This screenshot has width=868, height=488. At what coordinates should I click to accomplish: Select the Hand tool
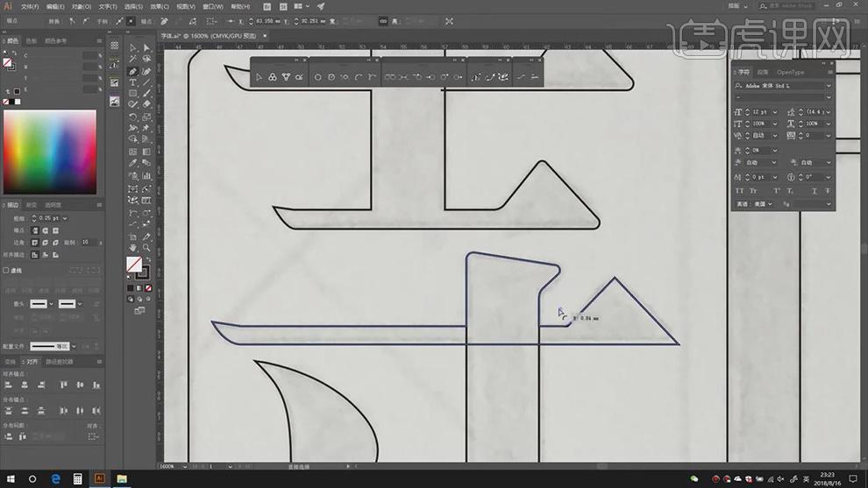[133, 248]
